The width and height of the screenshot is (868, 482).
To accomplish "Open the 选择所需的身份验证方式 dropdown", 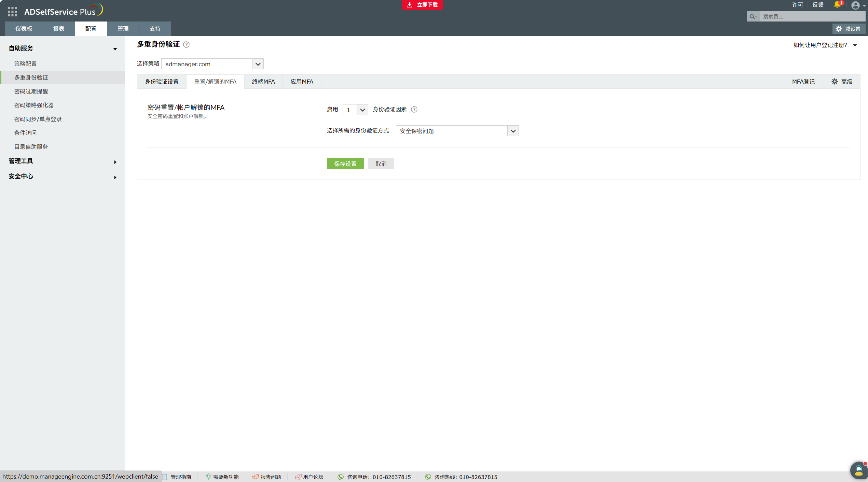I will pyautogui.click(x=513, y=131).
